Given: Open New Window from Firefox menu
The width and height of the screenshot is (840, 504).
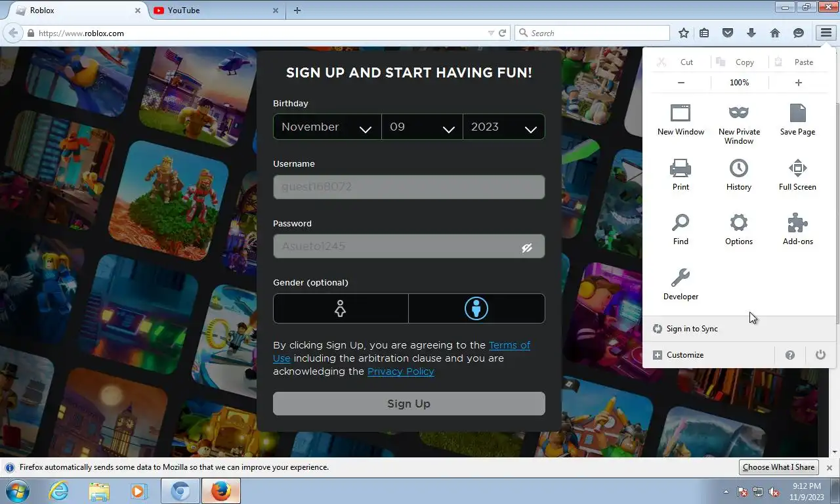Looking at the screenshot, I should (x=681, y=119).
